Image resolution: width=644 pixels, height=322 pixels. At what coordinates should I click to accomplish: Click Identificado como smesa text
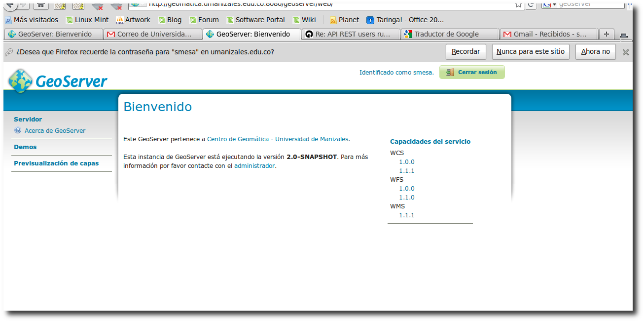click(396, 73)
